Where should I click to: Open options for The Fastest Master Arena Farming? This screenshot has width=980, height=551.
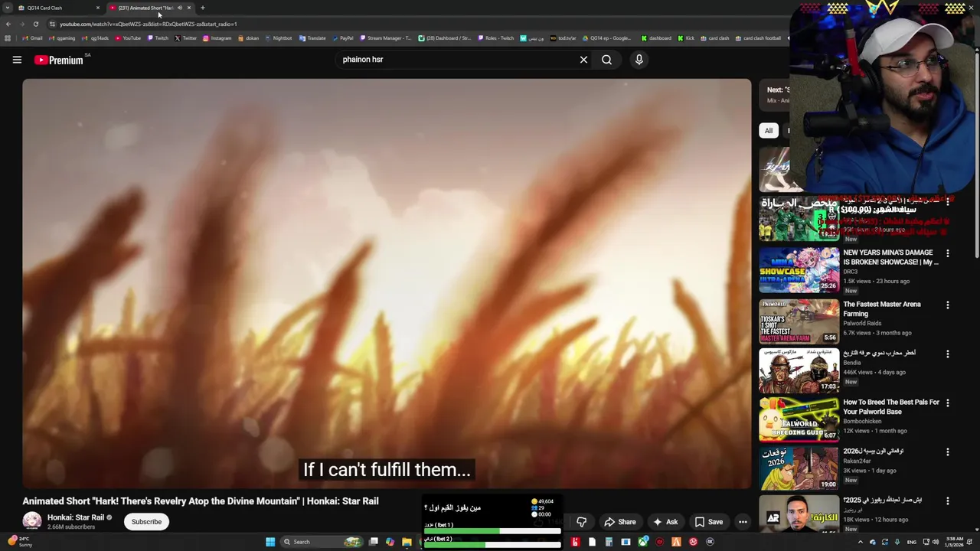[947, 305]
